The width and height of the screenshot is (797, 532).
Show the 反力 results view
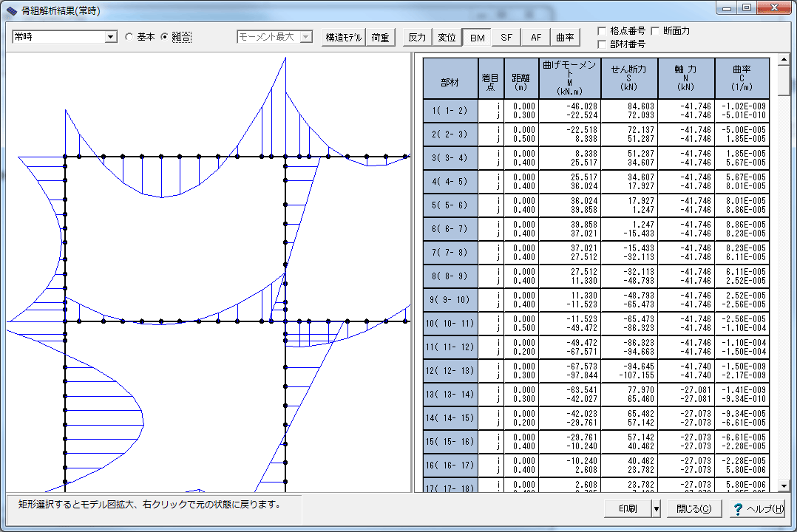[417, 38]
